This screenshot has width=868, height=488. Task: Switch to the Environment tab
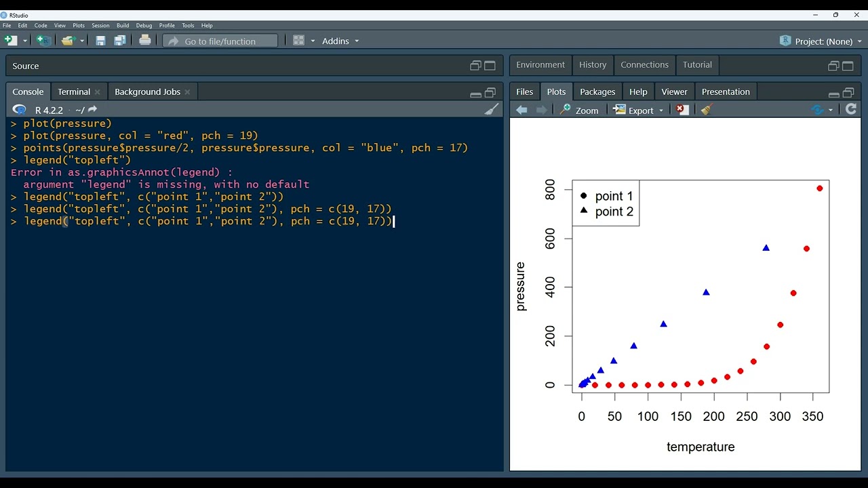[540, 65]
